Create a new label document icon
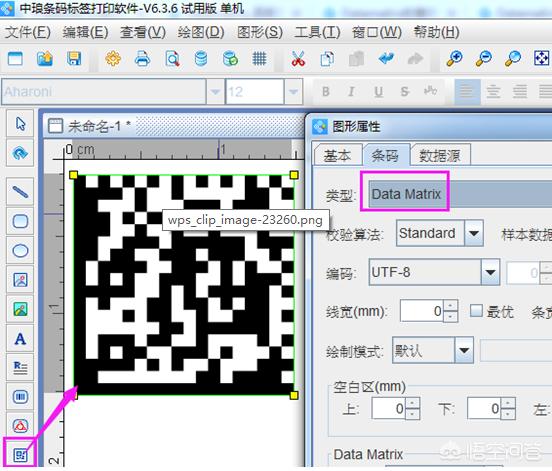Image resolution: width=552 pixels, height=471 pixels. click(15, 58)
